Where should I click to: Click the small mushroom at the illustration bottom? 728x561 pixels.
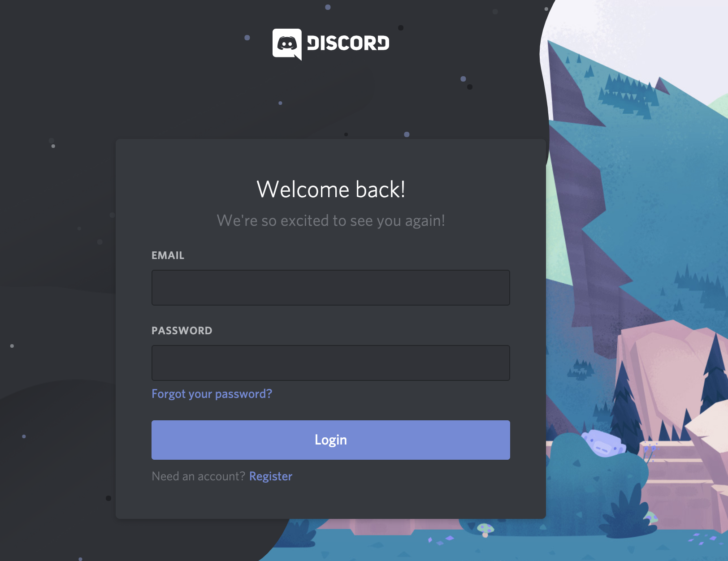[485, 530]
